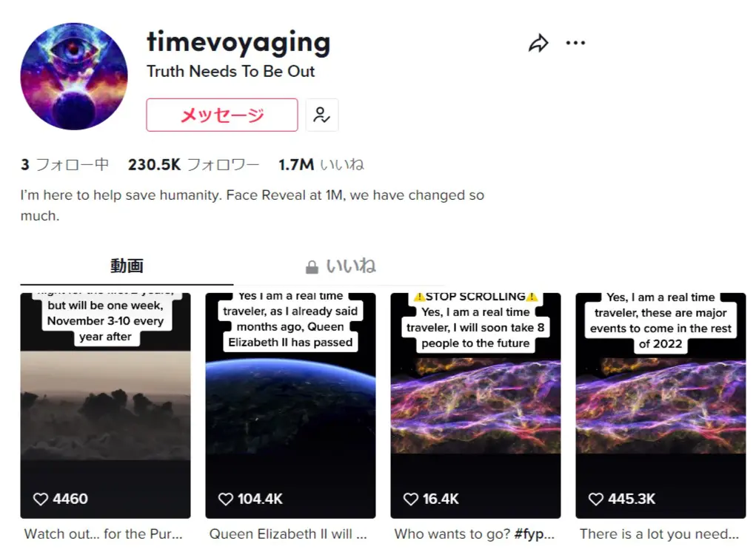
Task: Open the Queen Elizabeth II video thumbnail
Action: coord(291,406)
